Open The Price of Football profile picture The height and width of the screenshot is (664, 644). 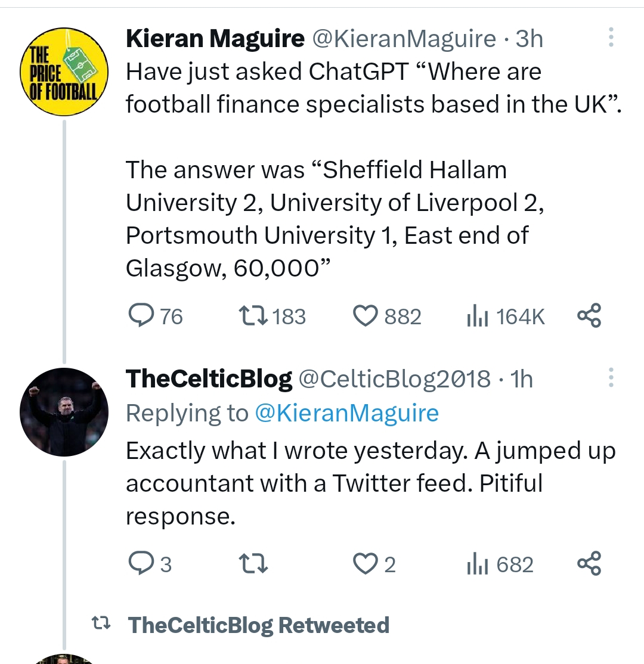coord(64,72)
